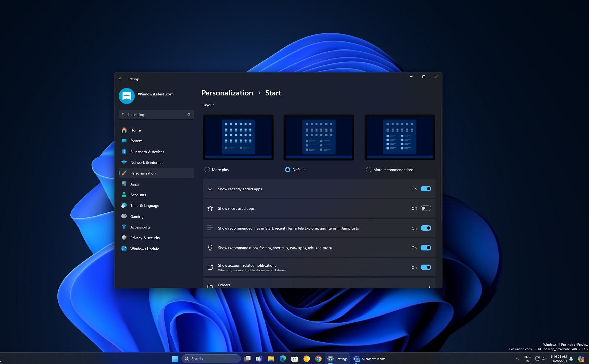Select the More pins layout radio button
This screenshot has width=589, height=364.
(207, 170)
